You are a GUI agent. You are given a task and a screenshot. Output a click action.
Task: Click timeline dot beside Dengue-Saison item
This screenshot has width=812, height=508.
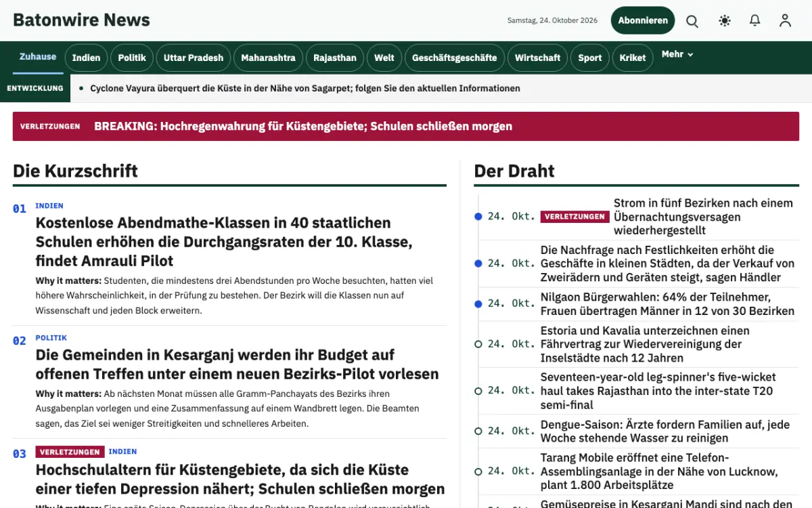click(478, 431)
